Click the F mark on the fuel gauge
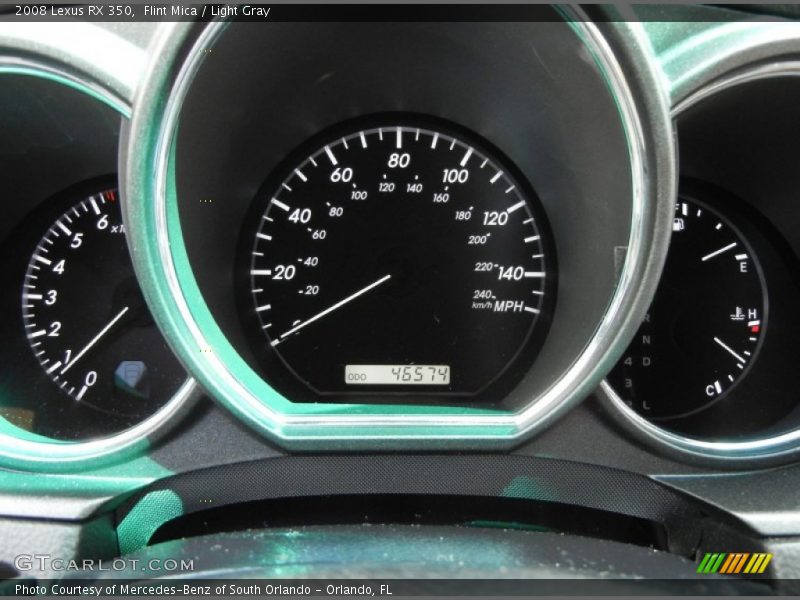Image resolution: width=800 pixels, height=600 pixels. point(676,208)
